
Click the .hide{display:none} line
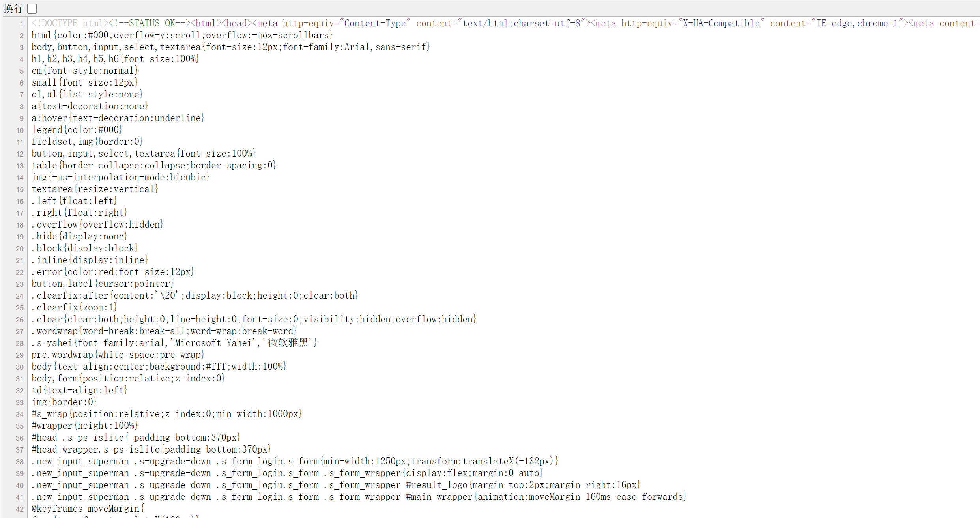[79, 237]
